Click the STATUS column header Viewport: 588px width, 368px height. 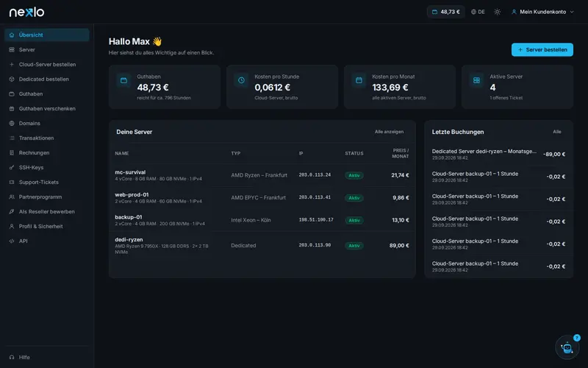coord(354,153)
